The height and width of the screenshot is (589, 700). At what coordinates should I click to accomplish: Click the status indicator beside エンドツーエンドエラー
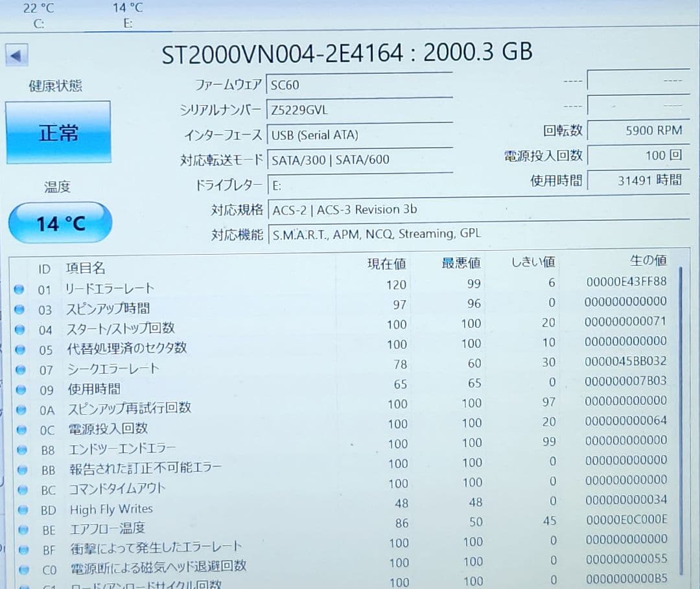19,449
